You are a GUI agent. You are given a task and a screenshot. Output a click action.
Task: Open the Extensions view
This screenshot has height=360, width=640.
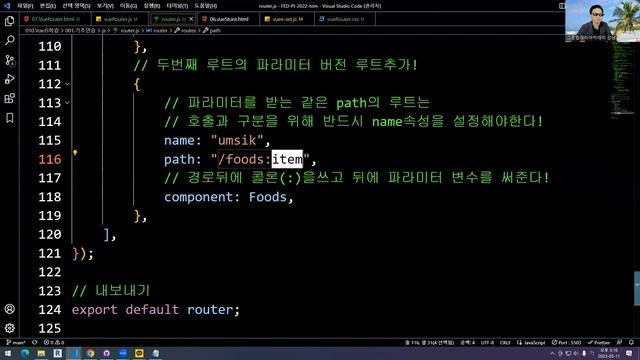point(9,98)
